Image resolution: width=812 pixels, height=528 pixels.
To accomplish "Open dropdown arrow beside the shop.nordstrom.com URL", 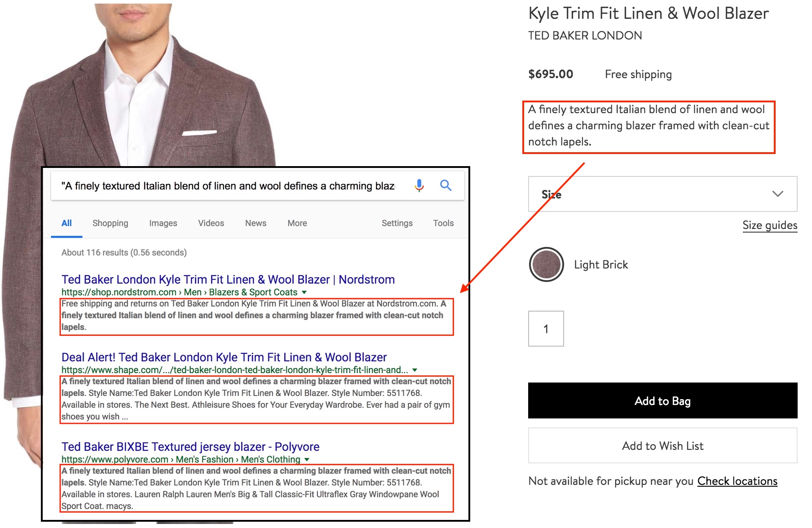I will (304, 292).
